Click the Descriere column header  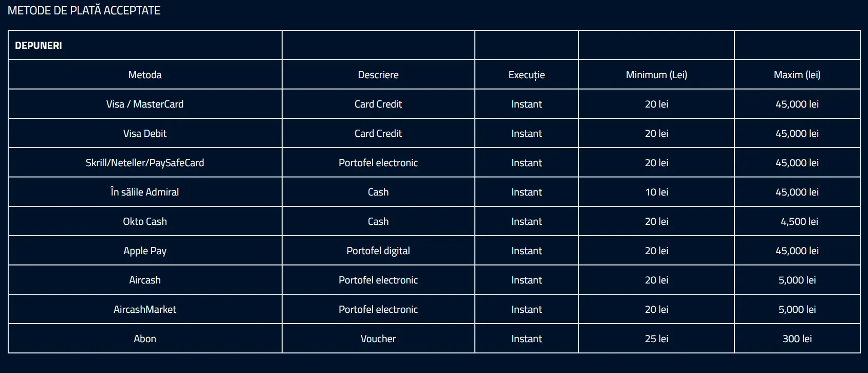(378, 75)
